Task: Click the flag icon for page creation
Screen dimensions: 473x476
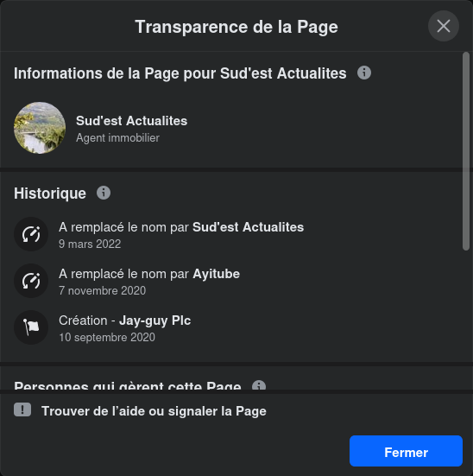Action: click(31, 327)
